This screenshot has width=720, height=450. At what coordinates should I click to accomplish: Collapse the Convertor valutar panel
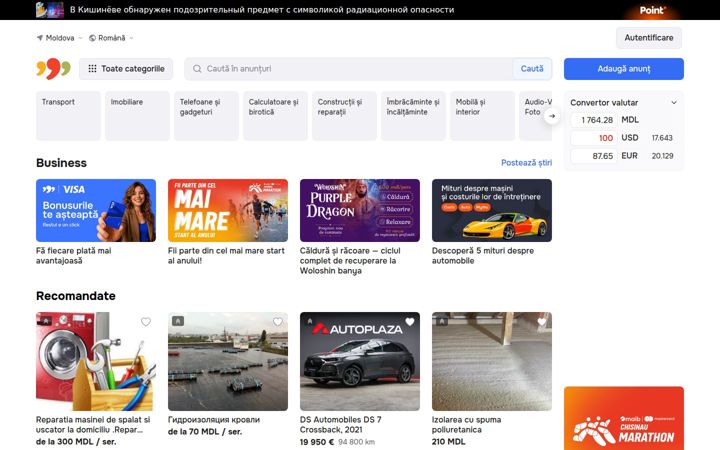tap(674, 102)
